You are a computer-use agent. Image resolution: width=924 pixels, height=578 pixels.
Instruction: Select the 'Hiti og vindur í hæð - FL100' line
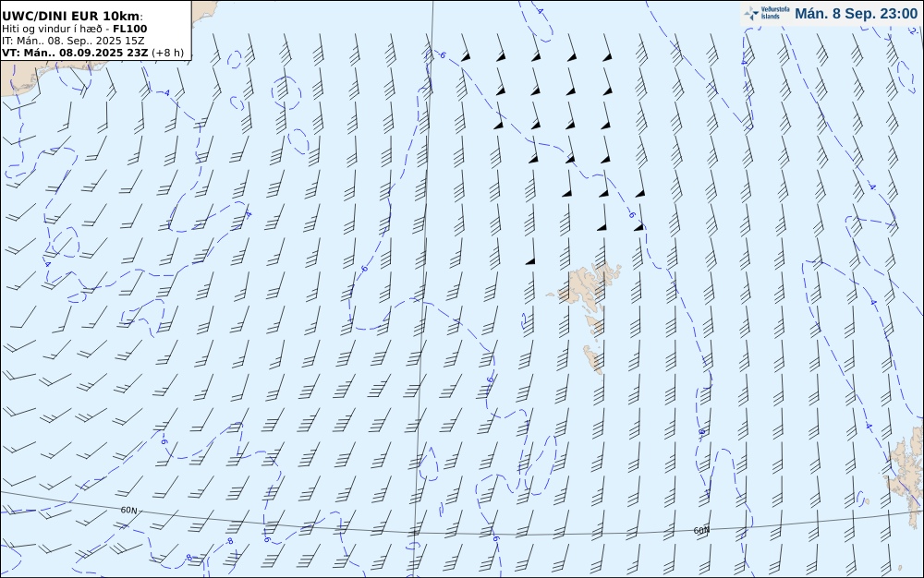(x=74, y=29)
